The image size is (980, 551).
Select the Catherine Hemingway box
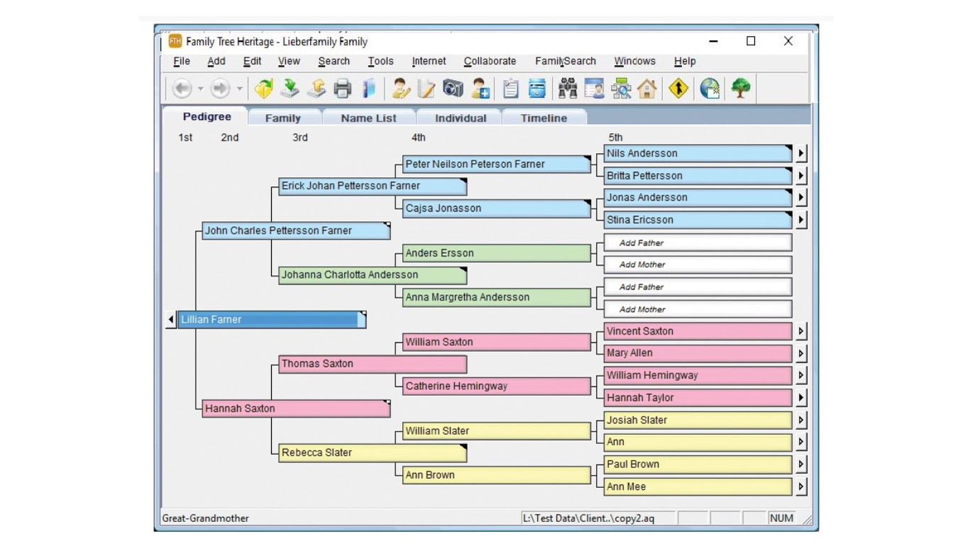(497, 386)
